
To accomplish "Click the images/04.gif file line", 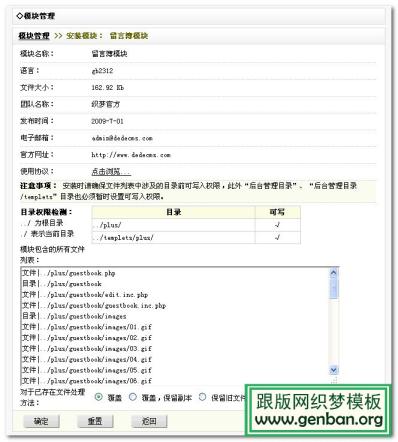I will tap(87, 359).
